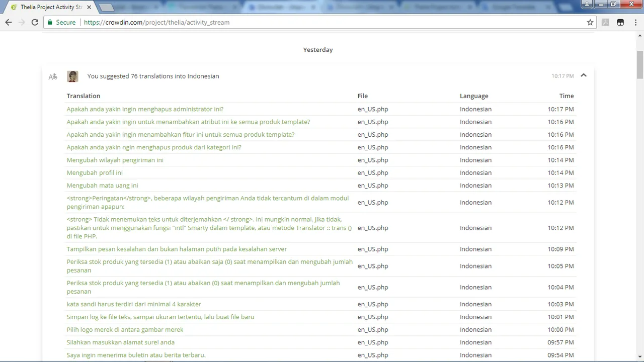Open a new browser tab
Screen dimensions: 644x362
pos(106,7)
